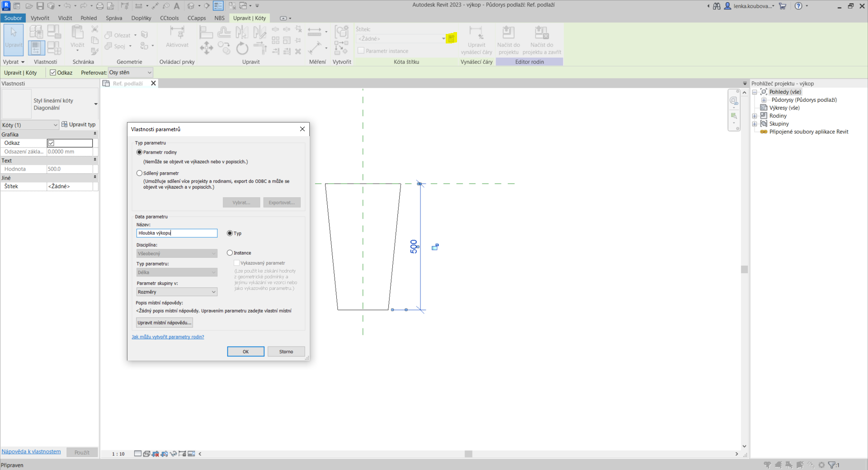Open the Parametr skupiny Rozměry dropdown
The width and height of the screenshot is (868, 470).
[177, 292]
